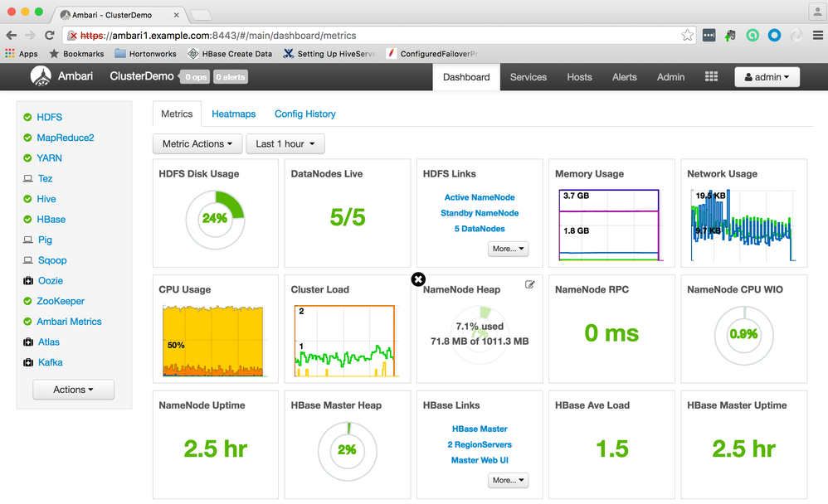Click Tez client laptop icon
Image resolution: width=828 pixels, height=504 pixels.
(x=28, y=178)
